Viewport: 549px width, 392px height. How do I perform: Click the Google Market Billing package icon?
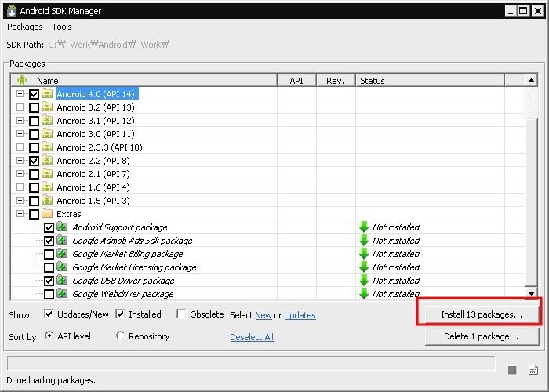pyautogui.click(x=62, y=253)
